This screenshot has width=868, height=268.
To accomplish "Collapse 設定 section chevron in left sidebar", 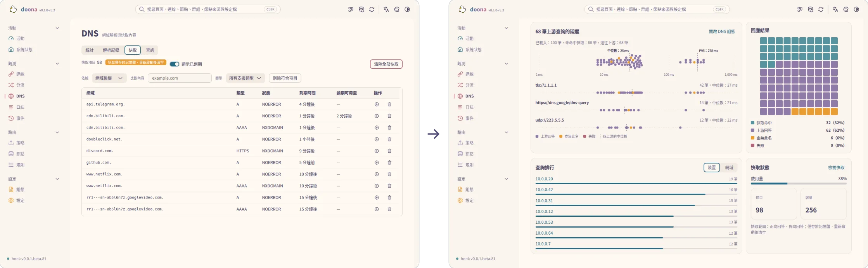I will tap(57, 179).
